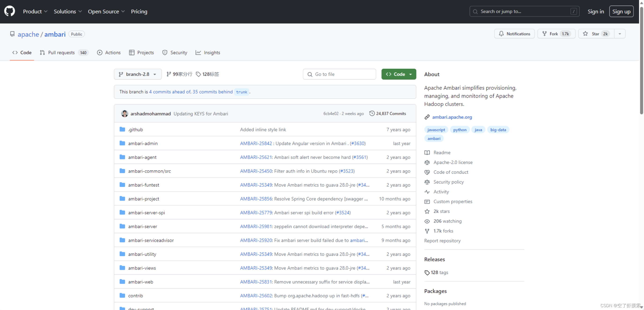644x310 pixels.
Task: Click the star icon in Star button
Action: pyautogui.click(x=585, y=33)
